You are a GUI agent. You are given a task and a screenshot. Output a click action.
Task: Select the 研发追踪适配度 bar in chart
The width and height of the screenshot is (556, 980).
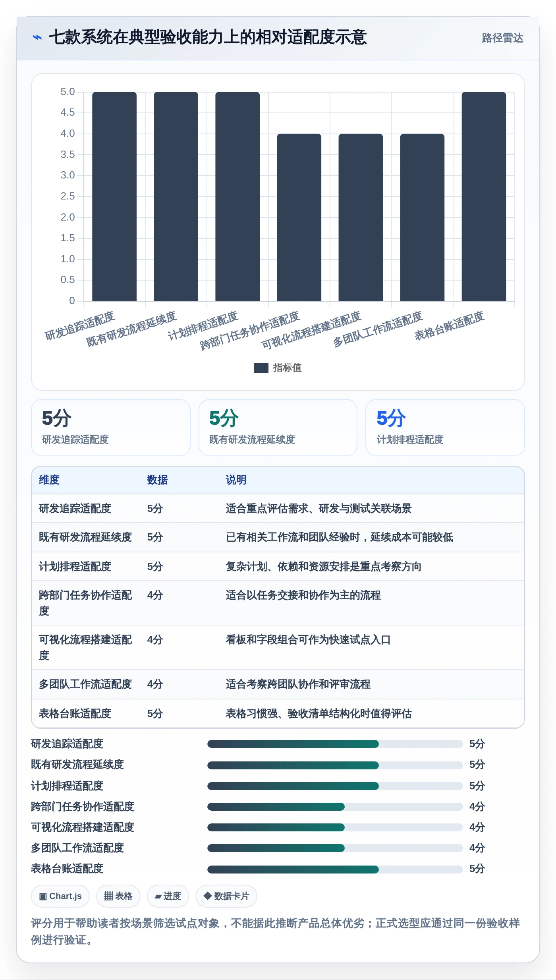pos(114,196)
